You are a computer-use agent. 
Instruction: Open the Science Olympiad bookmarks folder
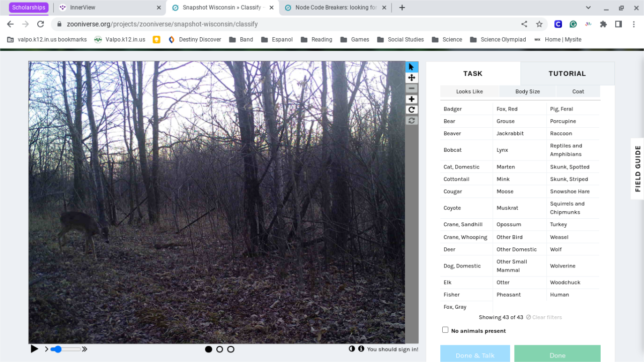[498, 40]
